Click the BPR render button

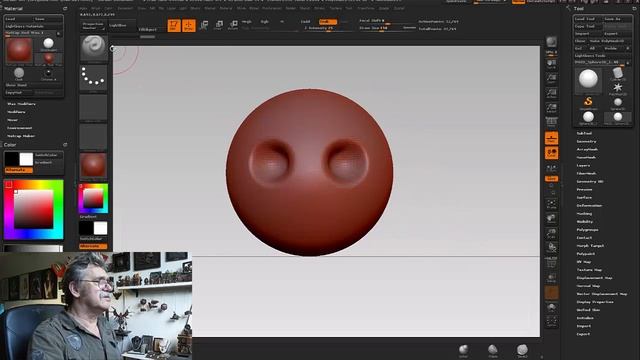click(x=551, y=42)
